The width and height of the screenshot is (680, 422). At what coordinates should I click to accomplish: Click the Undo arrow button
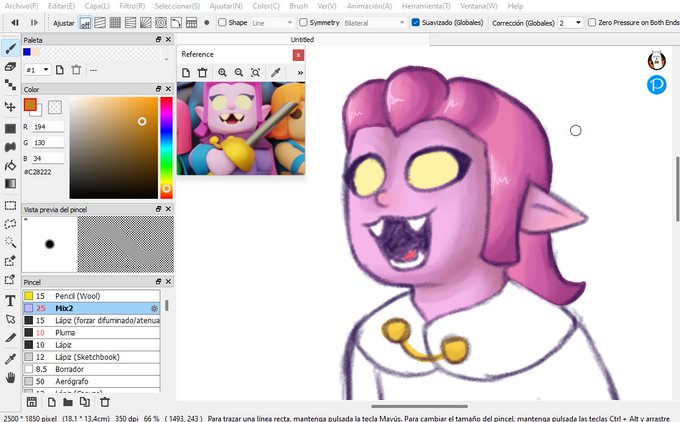pos(15,23)
